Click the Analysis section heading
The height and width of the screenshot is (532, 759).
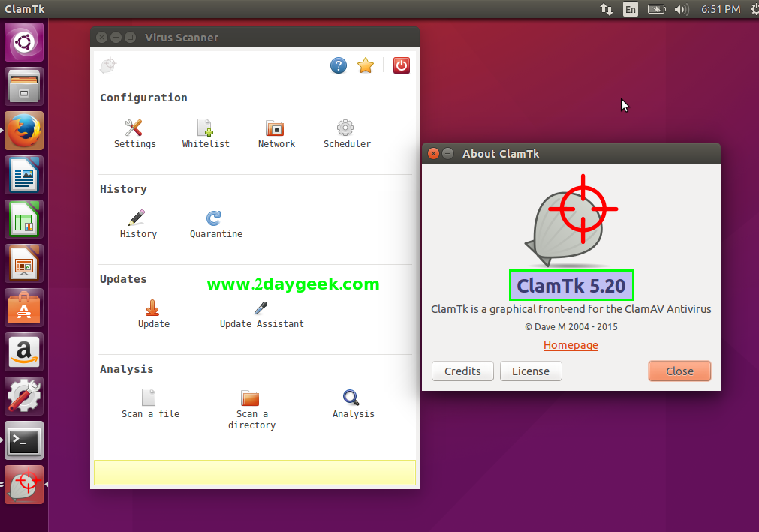click(126, 369)
